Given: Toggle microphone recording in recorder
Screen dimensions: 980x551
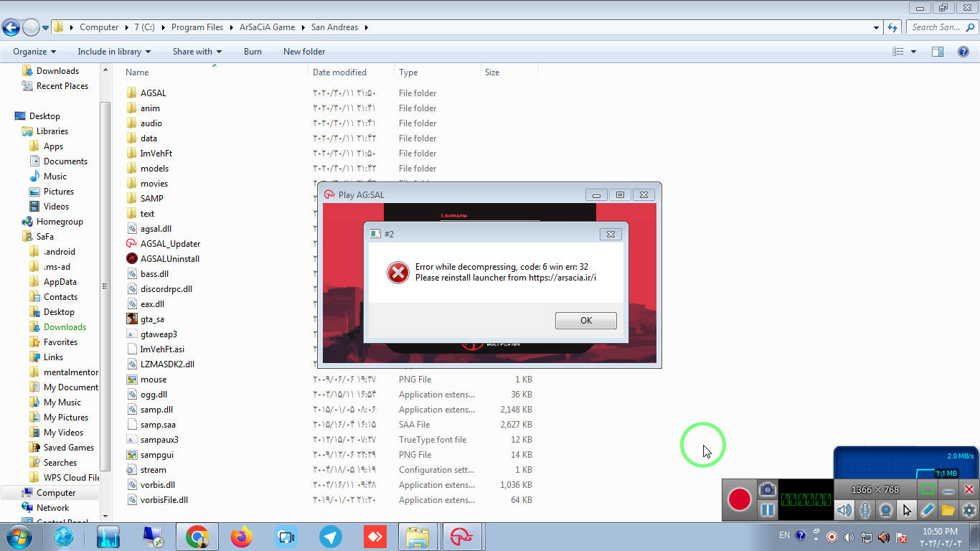Looking at the screenshot, I should (x=865, y=510).
